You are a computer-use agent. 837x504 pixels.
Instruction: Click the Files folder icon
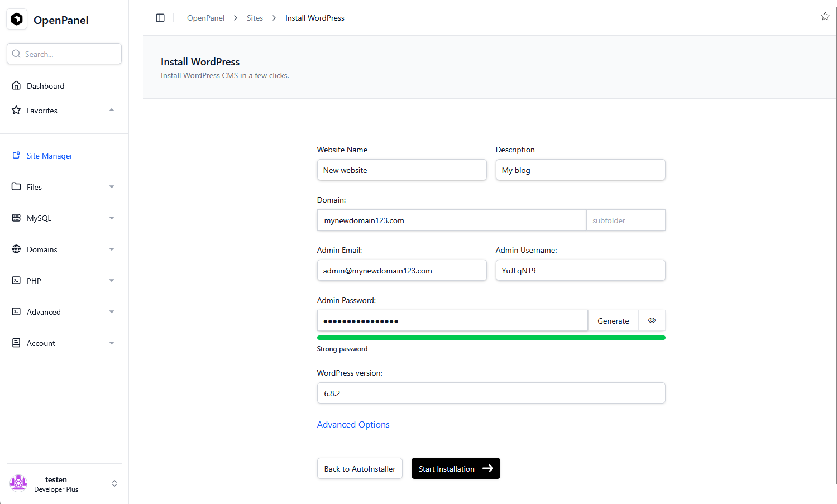tap(16, 186)
